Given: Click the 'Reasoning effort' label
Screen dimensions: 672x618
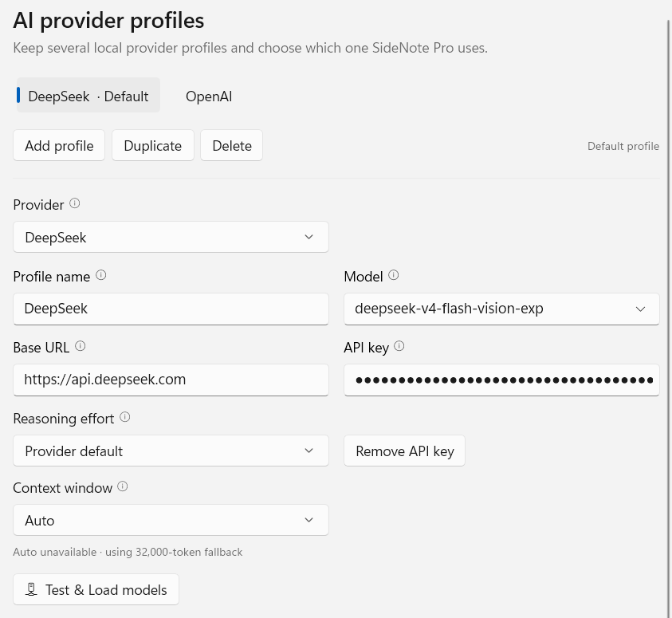Looking at the screenshot, I should coord(64,419).
